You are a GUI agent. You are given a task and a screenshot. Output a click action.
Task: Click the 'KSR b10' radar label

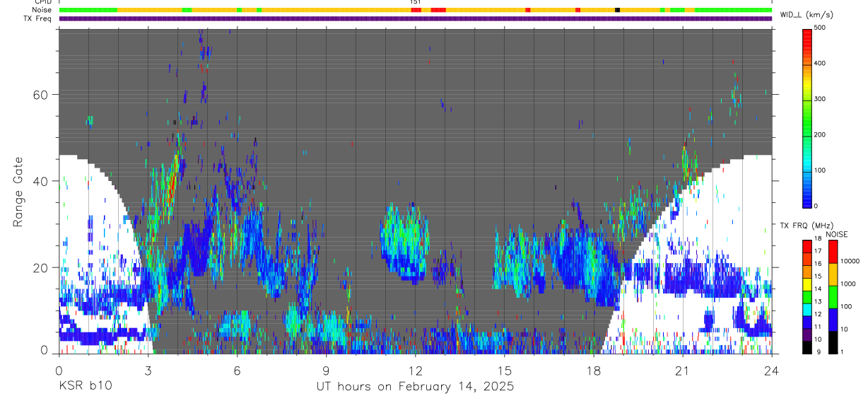[85, 387]
